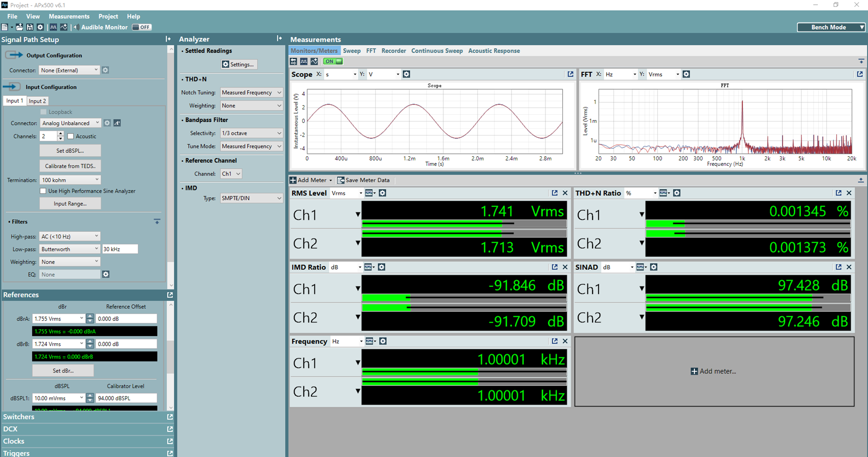The height and width of the screenshot is (457, 868).
Task: Click the dBrA stepper control
Action: click(90, 319)
